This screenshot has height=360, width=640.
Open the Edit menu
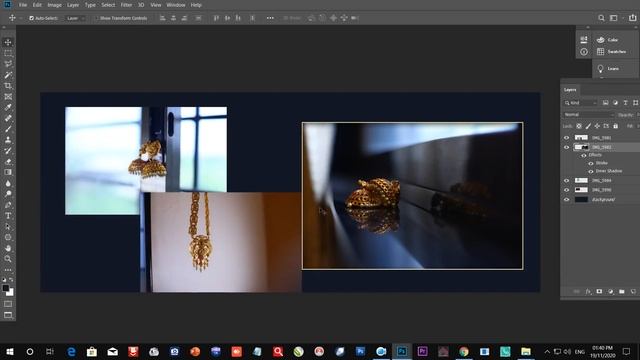(x=37, y=5)
